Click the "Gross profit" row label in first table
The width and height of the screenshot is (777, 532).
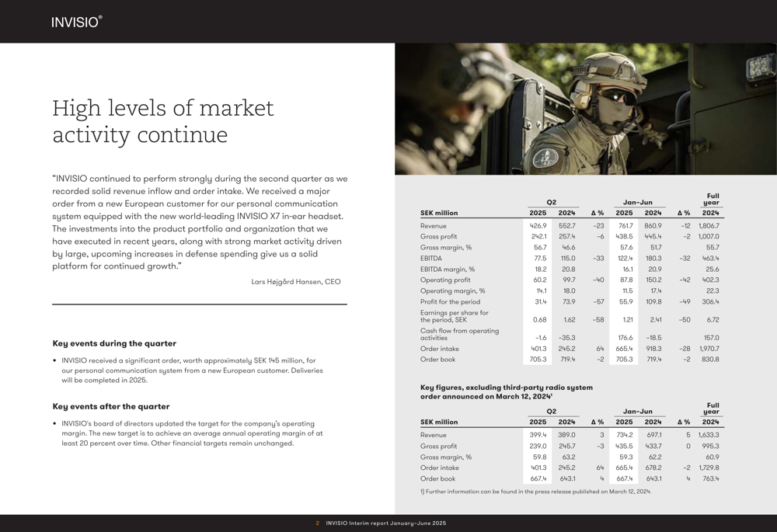(438, 236)
